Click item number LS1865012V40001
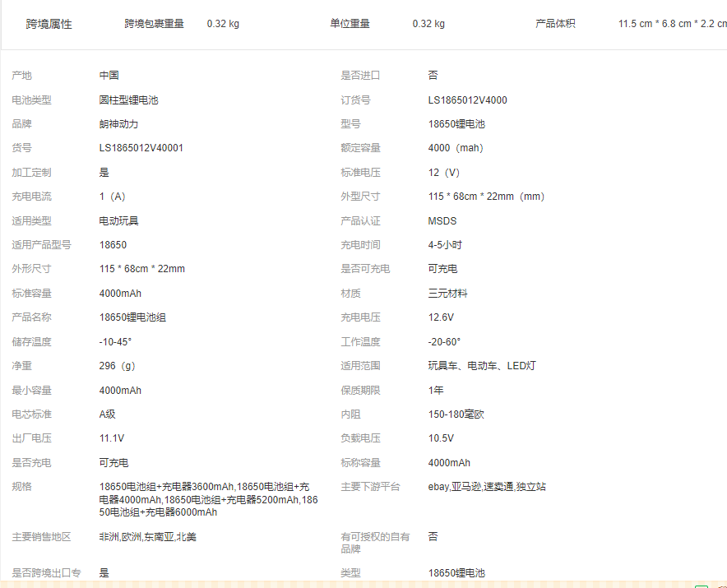 [x=141, y=148]
